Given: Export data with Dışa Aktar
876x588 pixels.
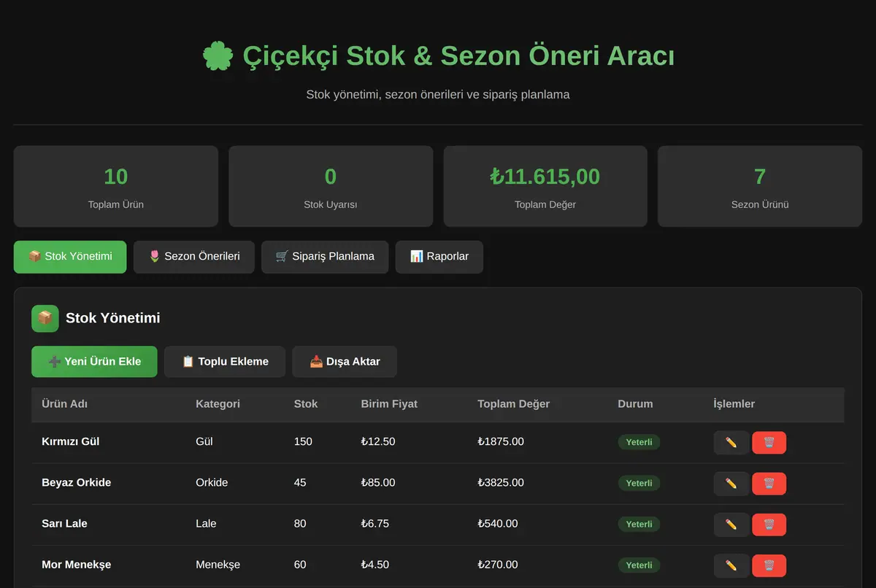Looking at the screenshot, I should coord(345,362).
